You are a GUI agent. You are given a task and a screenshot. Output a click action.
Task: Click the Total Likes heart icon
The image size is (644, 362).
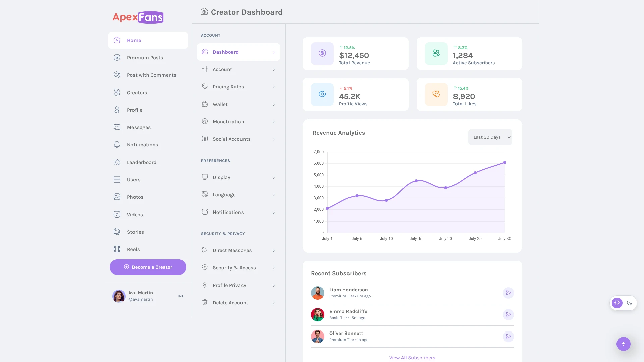(x=436, y=94)
